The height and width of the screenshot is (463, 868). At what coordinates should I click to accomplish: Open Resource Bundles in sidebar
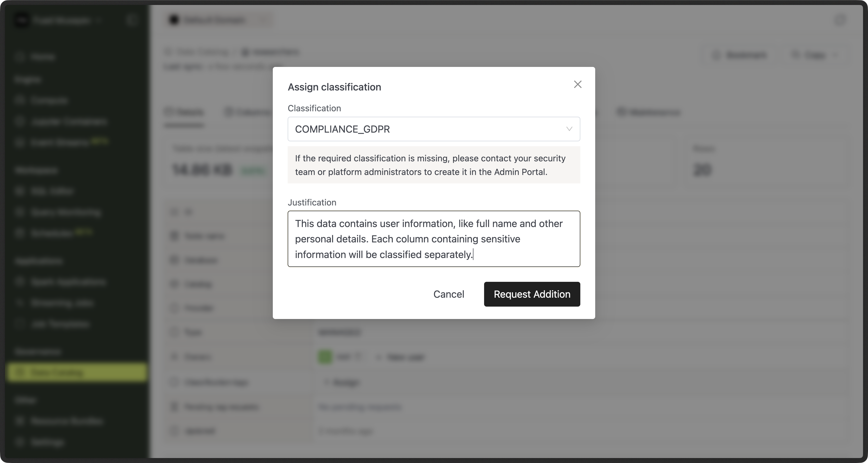[67, 421]
